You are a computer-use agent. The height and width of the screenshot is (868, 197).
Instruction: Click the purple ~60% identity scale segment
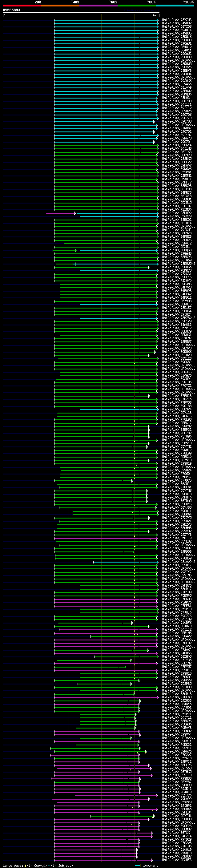(98, 6)
